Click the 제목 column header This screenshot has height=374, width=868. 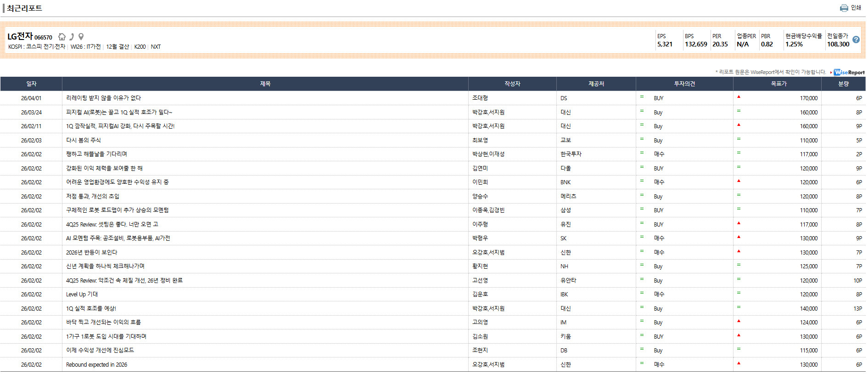265,84
